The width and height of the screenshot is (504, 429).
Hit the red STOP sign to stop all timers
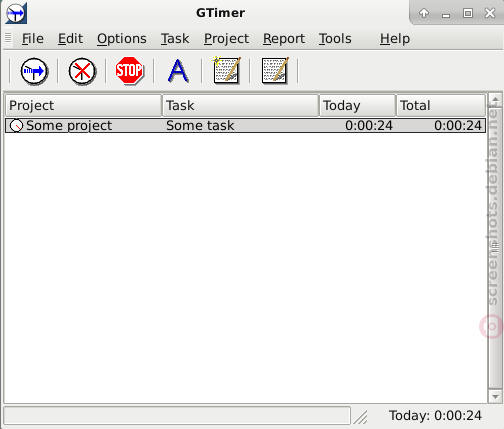[129, 70]
